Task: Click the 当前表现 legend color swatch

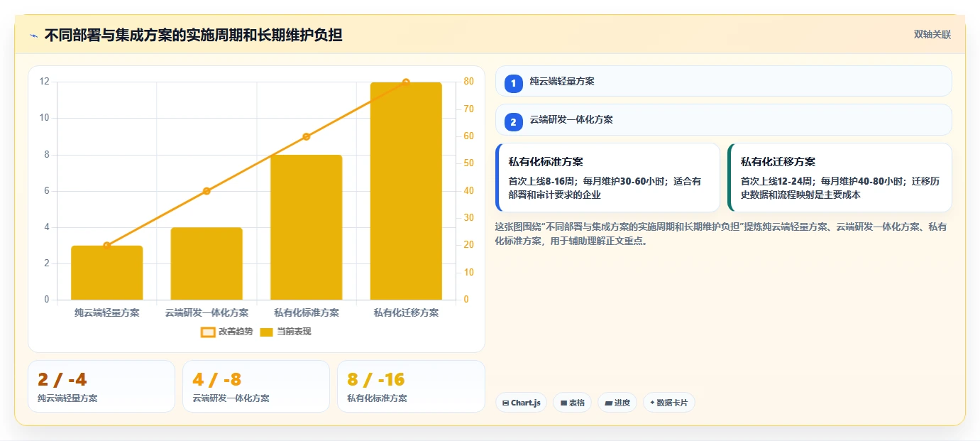Action: (x=267, y=332)
